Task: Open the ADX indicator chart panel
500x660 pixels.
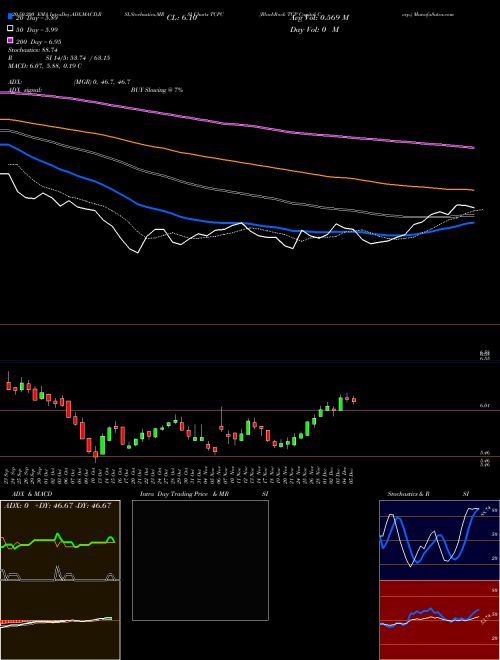Action: [x=60, y=540]
